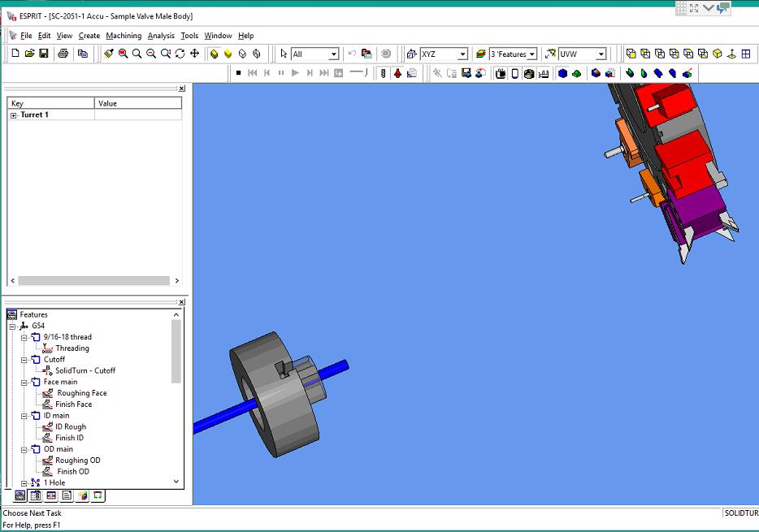
Task: Click the Threading operation icon in tree
Action: coord(47,348)
